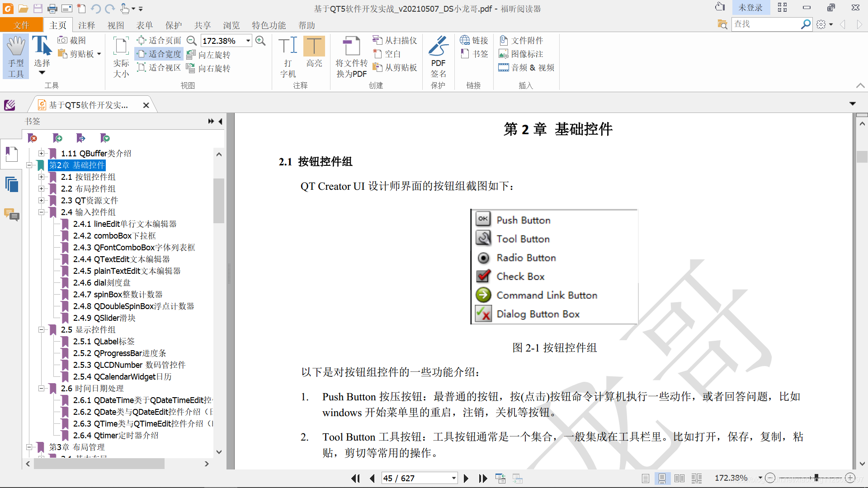868x488 pixels.
Task: Click the Add Bookmark icon in bookmark panel
Action: pyautogui.click(x=57, y=138)
